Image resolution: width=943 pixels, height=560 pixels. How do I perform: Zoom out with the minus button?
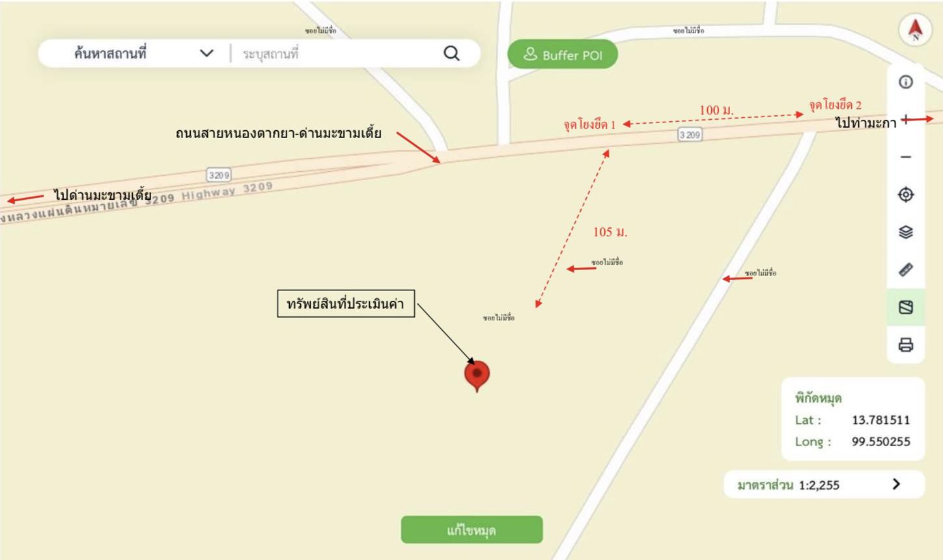click(906, 157)
